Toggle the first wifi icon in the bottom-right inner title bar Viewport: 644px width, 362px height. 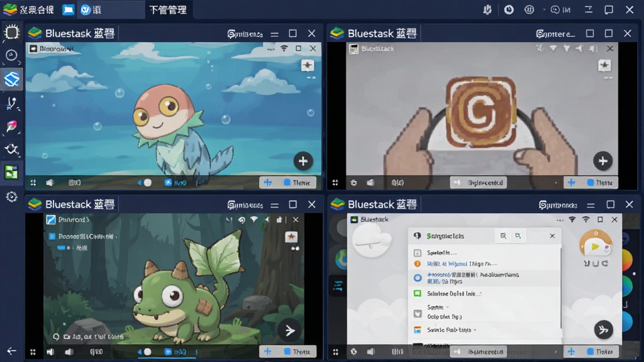(572, 219)
